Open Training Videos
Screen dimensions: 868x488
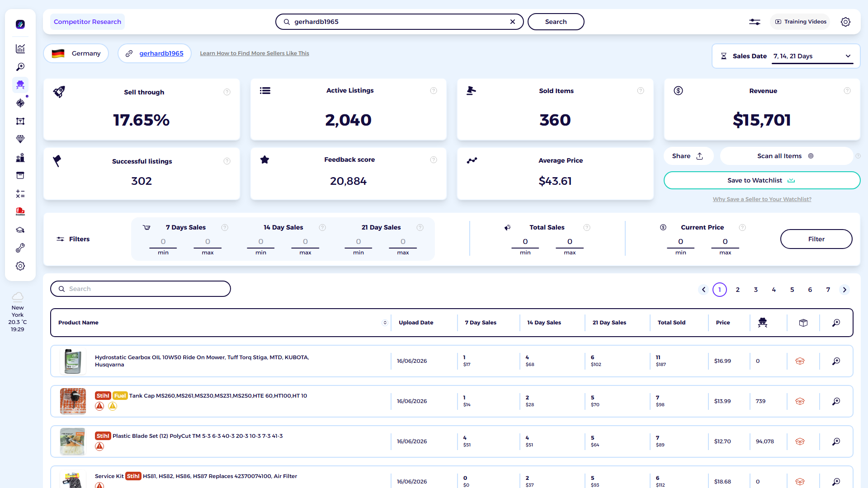click(801, 22)
